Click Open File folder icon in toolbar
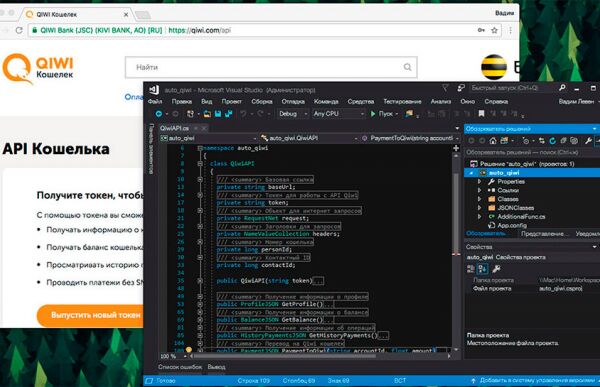Viewport: 600px width, 387px height. [207, 114]
